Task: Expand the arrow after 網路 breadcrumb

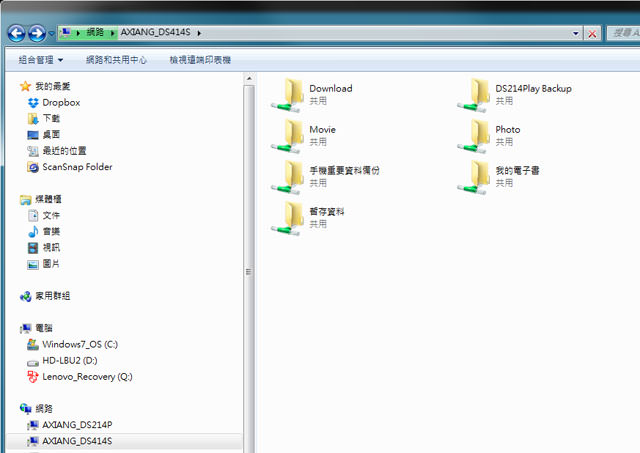Action: 112,33
